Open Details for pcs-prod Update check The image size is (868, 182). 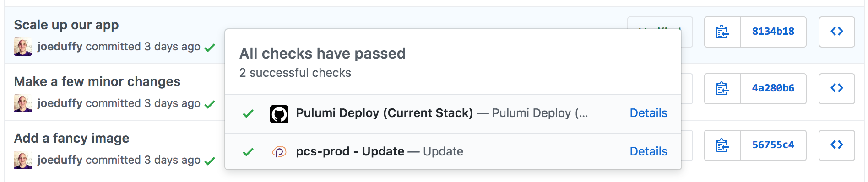click(x=648, y=151)
